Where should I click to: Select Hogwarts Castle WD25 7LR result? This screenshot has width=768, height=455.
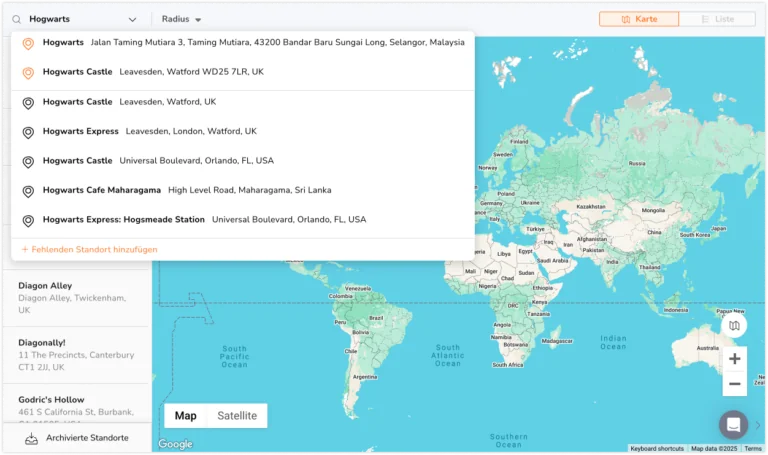pyautogui.click(x=243, y=72)
